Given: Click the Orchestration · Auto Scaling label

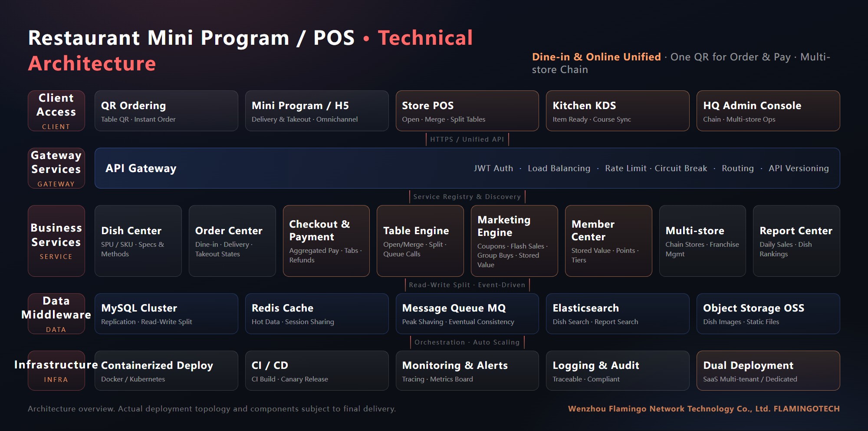Looking at the screenshot, I should 467,342.
